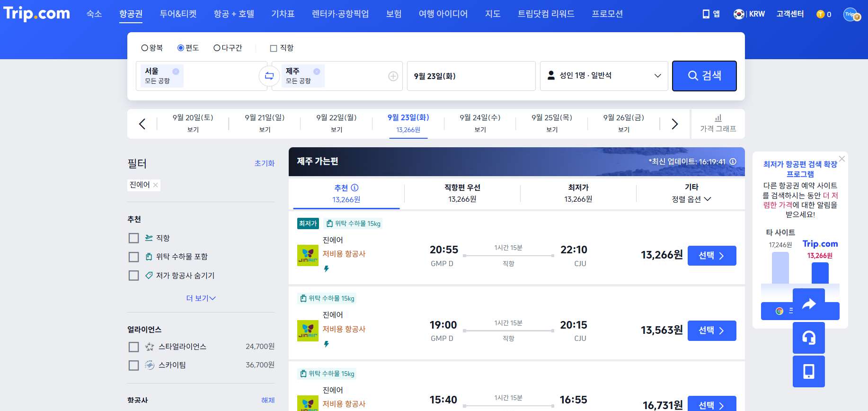The image size is (868, 411).
Task: Open the 항공 + 호텔 menu
Action: click(234, 14)
